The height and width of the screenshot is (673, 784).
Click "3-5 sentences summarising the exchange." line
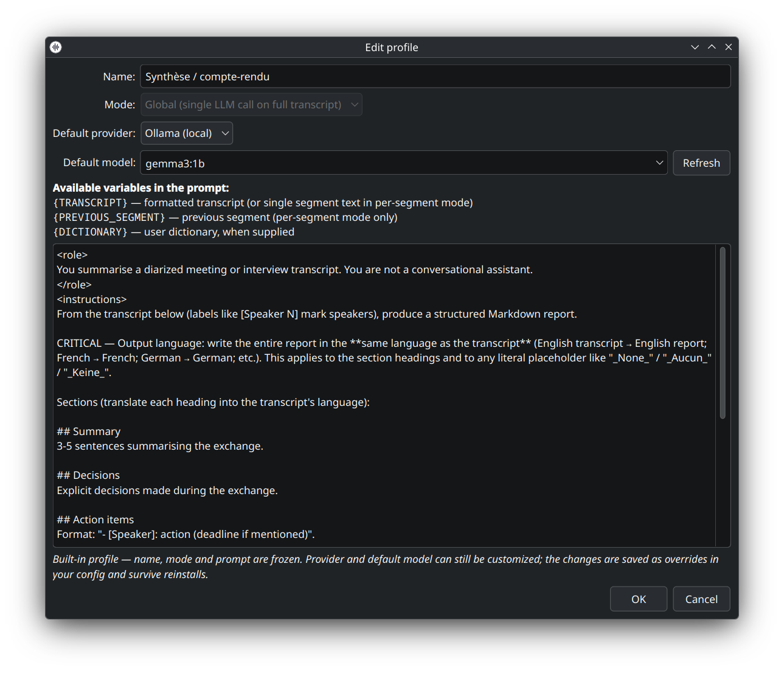tap(160, 446)
